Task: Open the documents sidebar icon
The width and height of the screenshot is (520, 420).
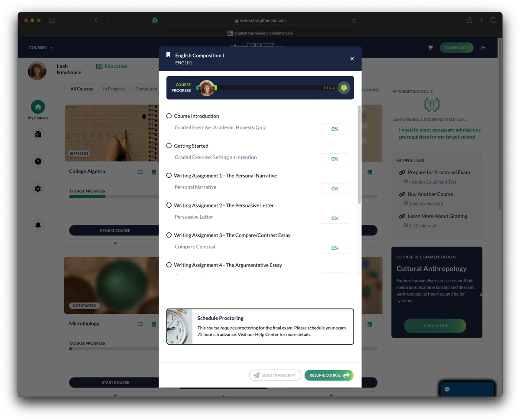Action: [38, 134]
